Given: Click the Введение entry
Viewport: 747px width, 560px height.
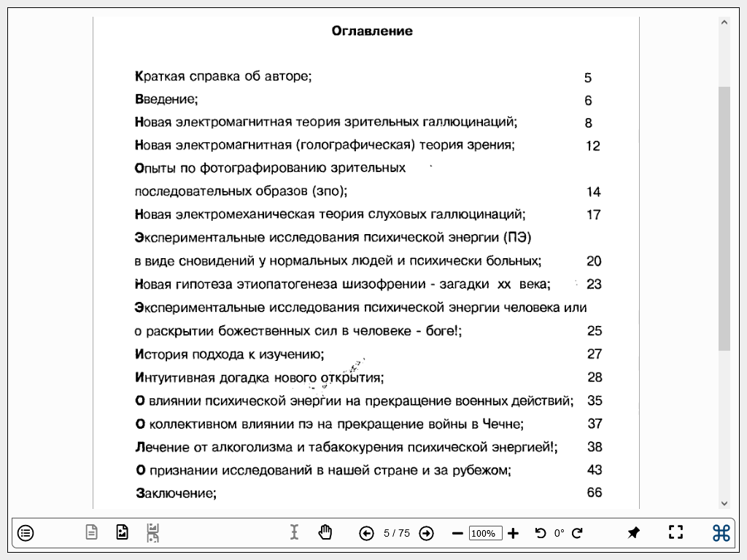Looking at the screenshot, I should 166,99.
